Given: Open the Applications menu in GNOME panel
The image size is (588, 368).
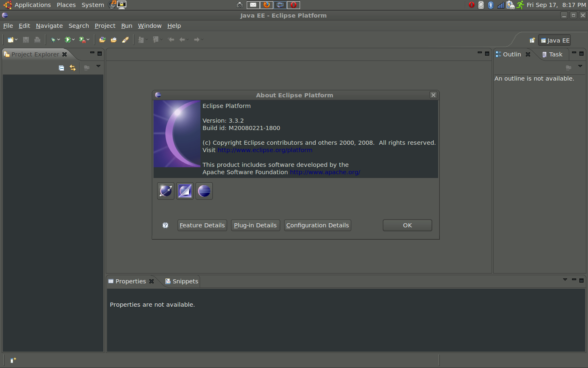Looking at the screenshot, I should point(32,5).
